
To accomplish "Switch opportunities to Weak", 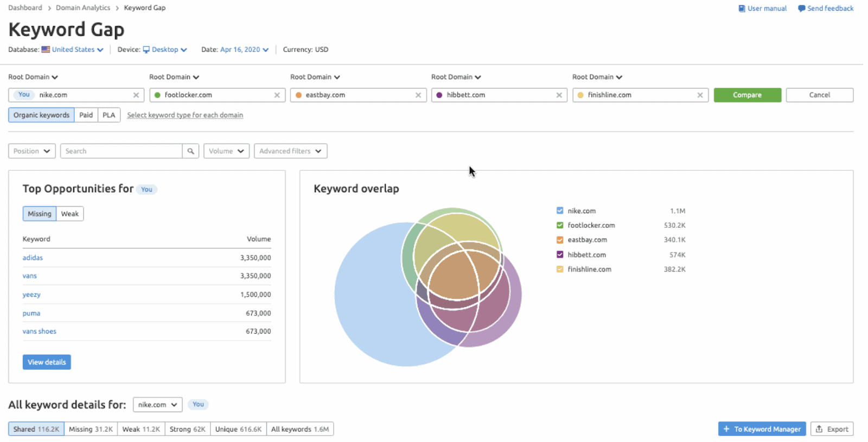I will 70,214.
